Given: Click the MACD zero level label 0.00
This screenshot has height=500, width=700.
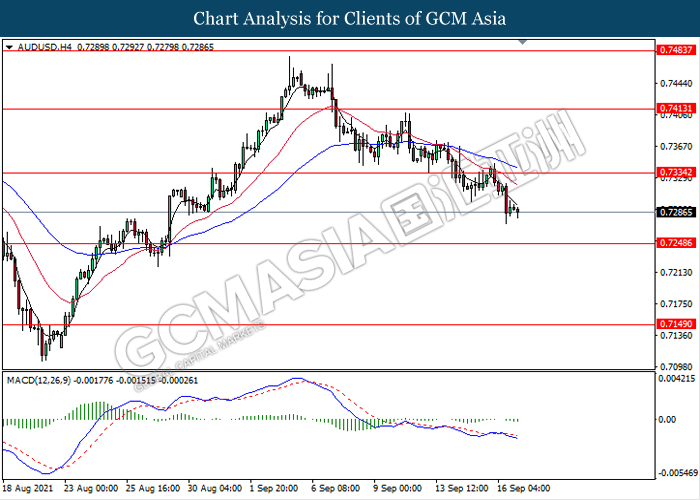Looking at the screenshot, I should [667, 420].
